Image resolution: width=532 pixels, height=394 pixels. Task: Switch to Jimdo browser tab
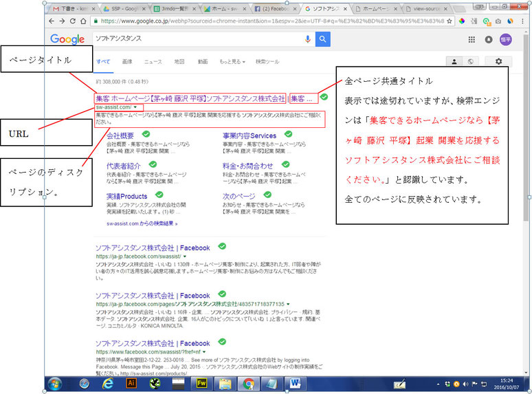(175, 9)
